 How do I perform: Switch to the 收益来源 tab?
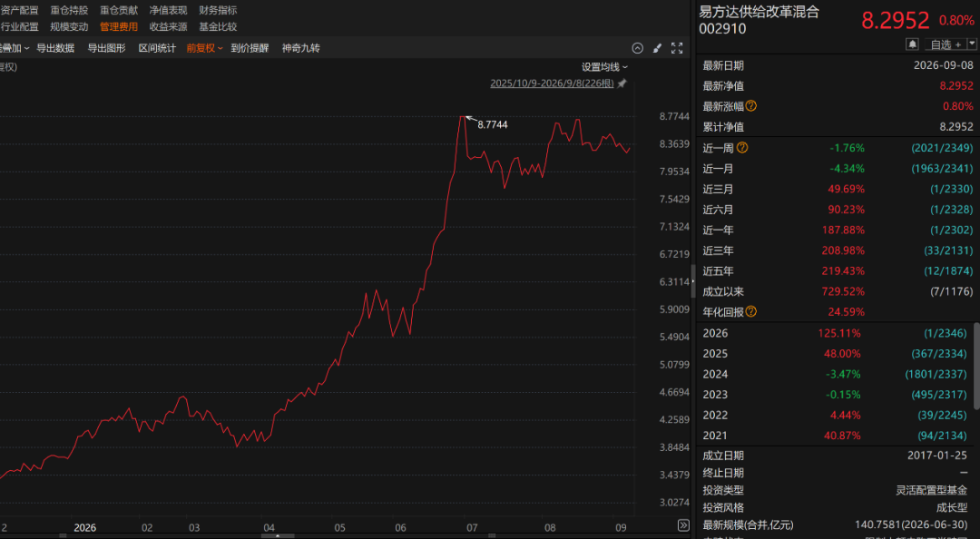tap(168, 26)
